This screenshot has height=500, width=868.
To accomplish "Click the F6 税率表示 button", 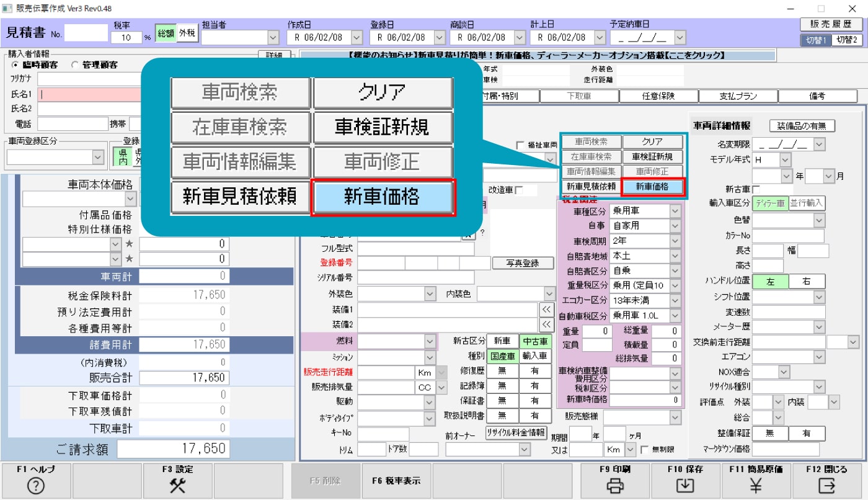I will 396,481.
